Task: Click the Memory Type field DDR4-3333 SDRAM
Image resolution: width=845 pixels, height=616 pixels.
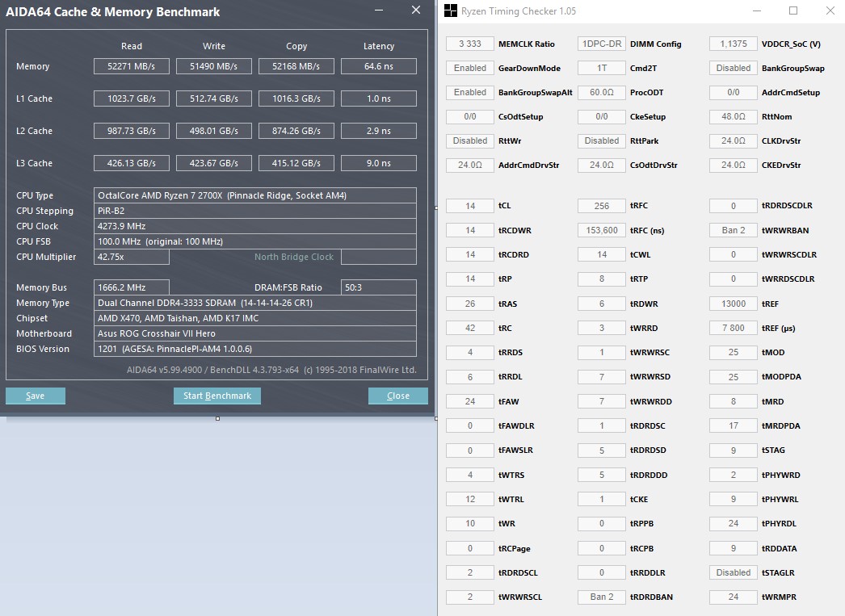Action: [255, 303]
